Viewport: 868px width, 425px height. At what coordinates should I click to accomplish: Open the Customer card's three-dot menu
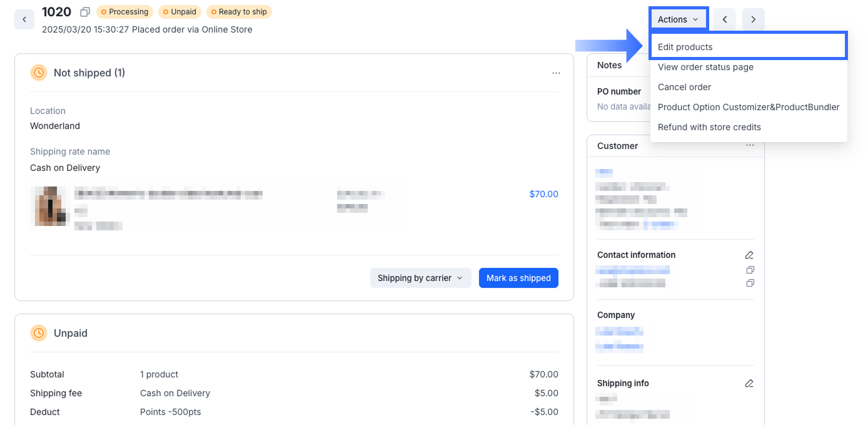tap(750, 145)
